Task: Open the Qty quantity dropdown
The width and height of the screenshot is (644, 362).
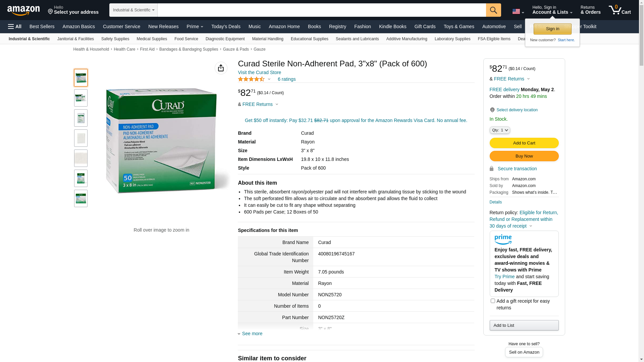Action: coord(499,130)
